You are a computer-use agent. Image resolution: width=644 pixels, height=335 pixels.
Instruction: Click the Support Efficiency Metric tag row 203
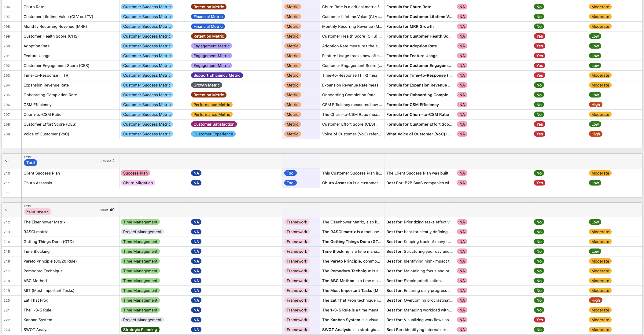217,75
